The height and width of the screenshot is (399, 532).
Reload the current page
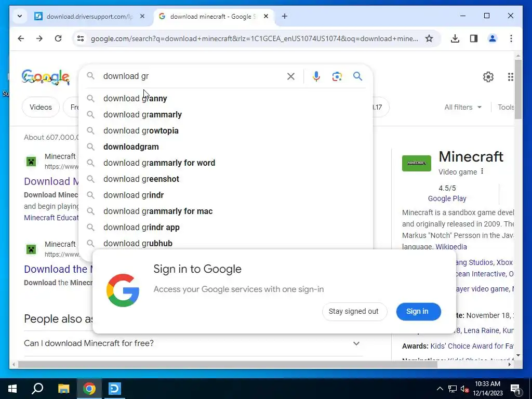58,38
